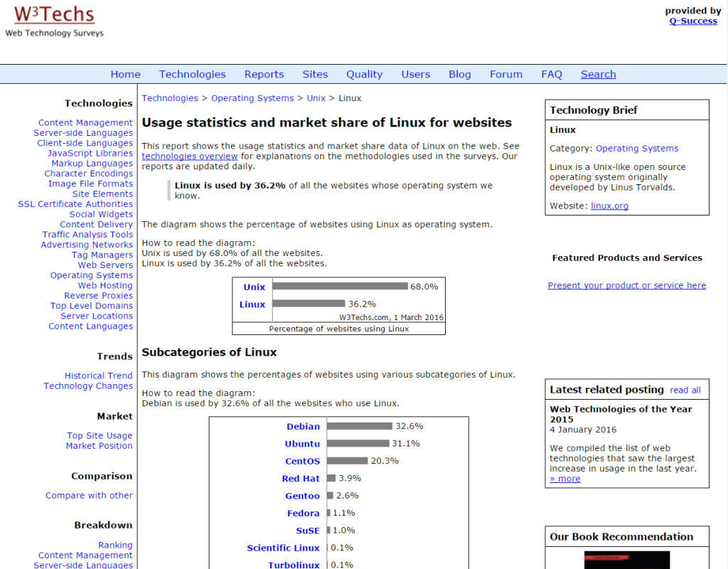728x569 pixels.
Task: View Historical Trend under Trends
Action: (x=98, y=375)
